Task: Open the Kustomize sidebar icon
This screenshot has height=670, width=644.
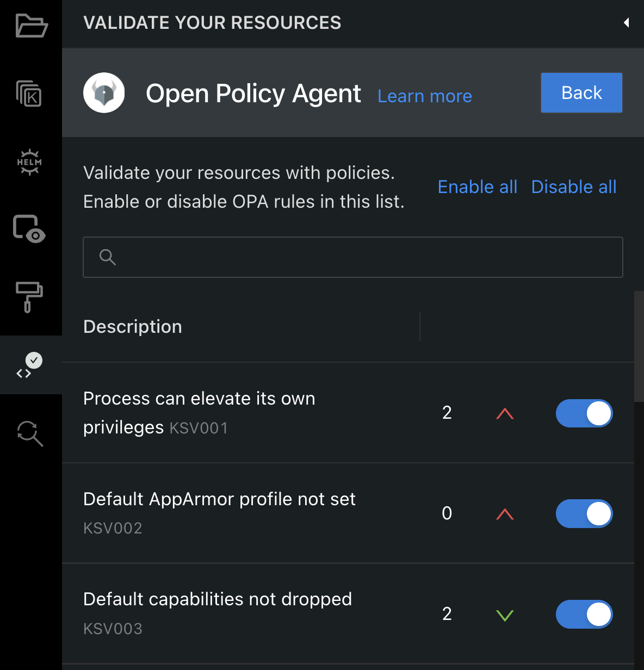Action: 29,93
